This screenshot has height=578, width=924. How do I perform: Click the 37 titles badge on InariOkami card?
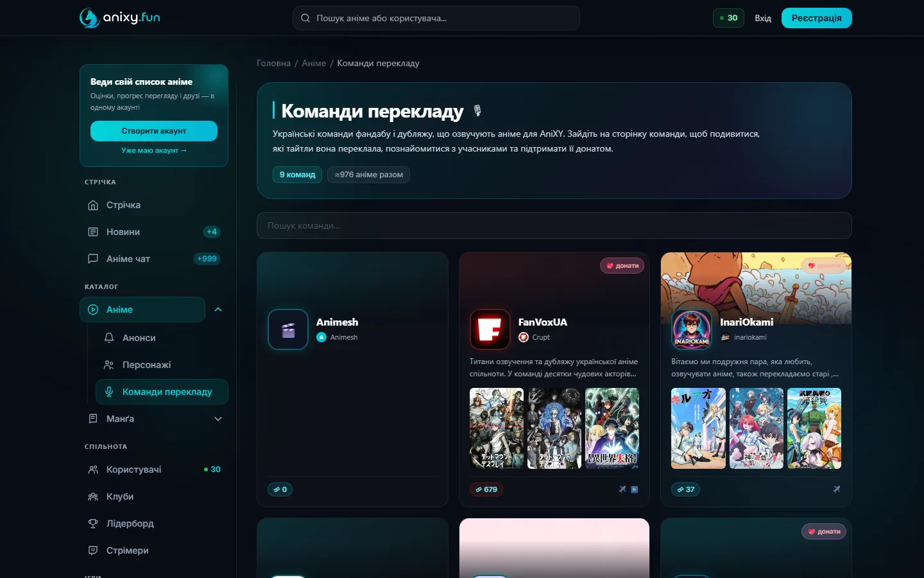(x=686, y=489)
